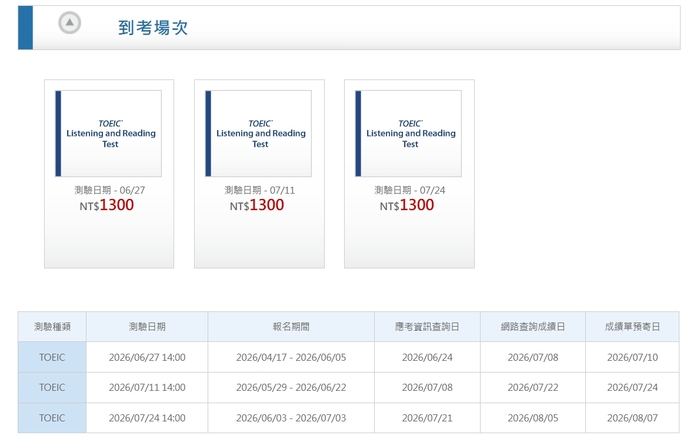Click 2026/07/08 in the 網路查詢成績日 column

point(533,357)
